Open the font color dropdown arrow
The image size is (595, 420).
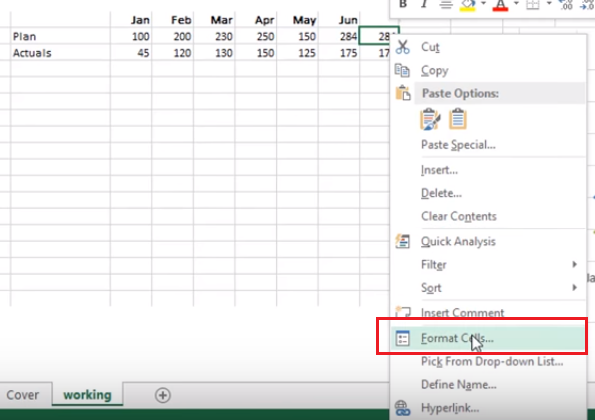pyautogui.click(x=516, y=4)
